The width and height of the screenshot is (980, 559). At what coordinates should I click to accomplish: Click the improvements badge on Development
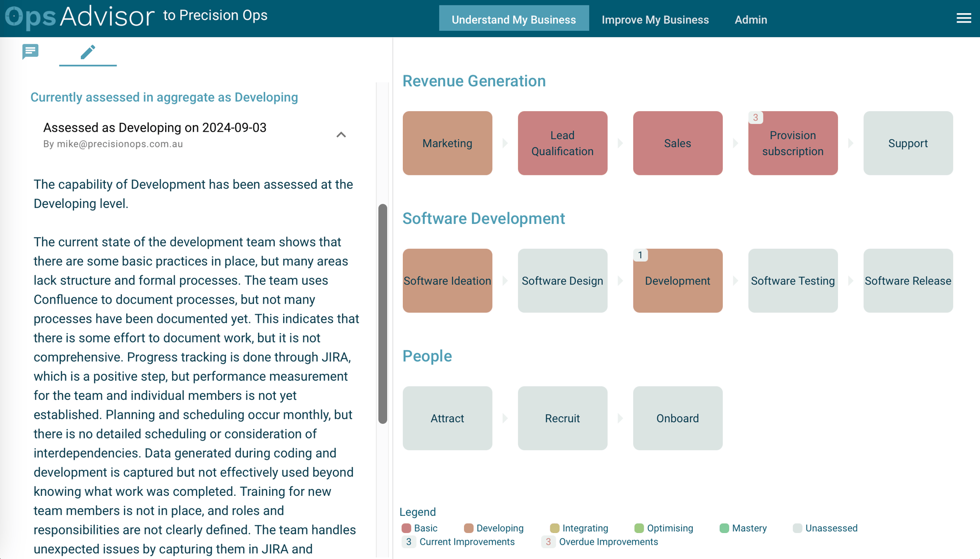(640, 255)
